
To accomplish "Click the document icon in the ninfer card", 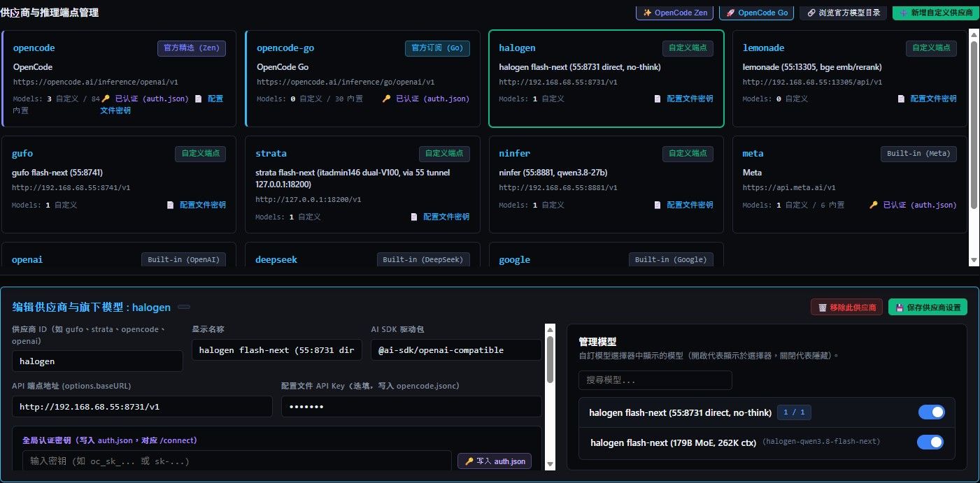I will [x=658, y=205].
